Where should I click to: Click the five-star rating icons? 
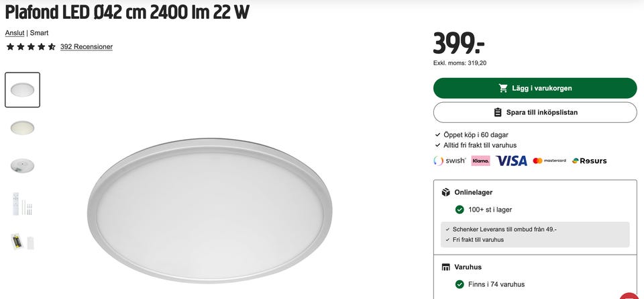pyautogui.click(x=31, y=47)
